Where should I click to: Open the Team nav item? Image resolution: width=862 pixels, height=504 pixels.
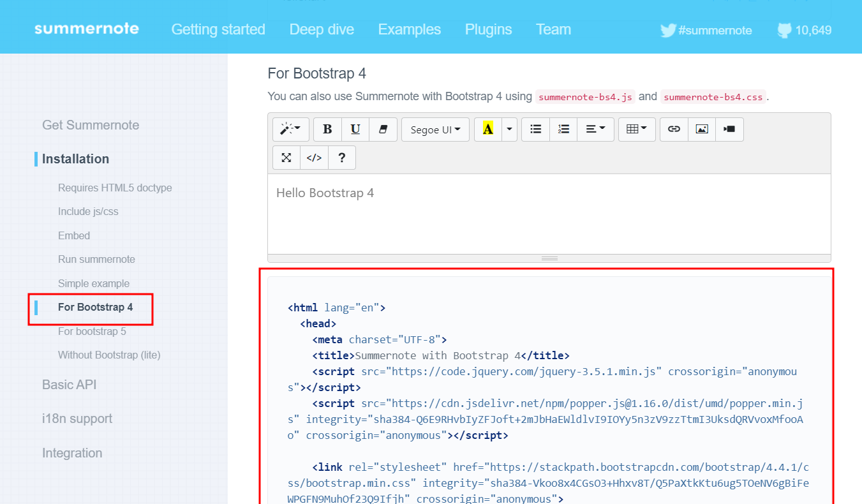click(x=553, y=29)
